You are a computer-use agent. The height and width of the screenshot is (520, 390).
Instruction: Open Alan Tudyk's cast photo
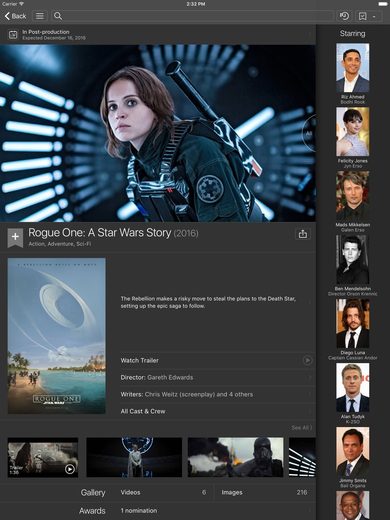point(353,388)
